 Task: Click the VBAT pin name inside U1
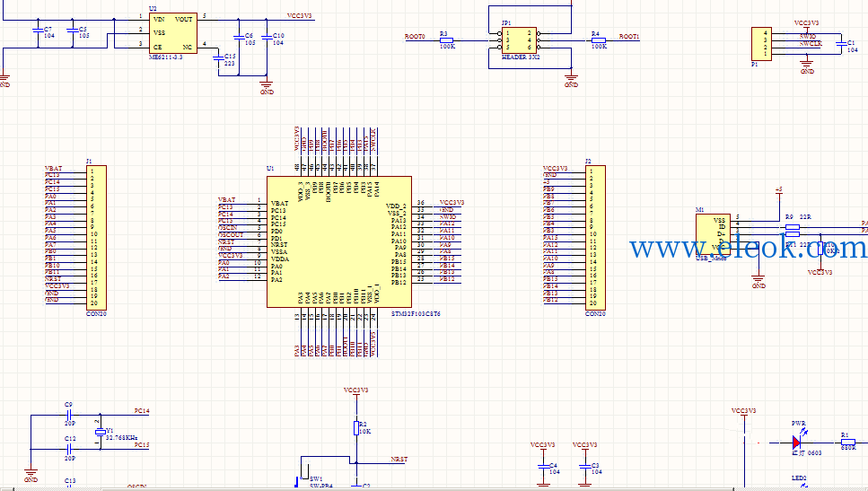(x=279, y=204)
